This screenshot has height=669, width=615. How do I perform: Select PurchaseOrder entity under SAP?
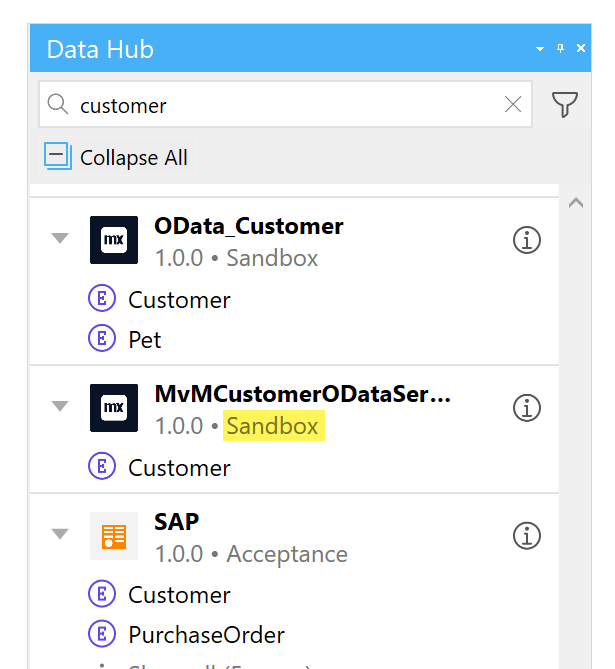(206, 635)
